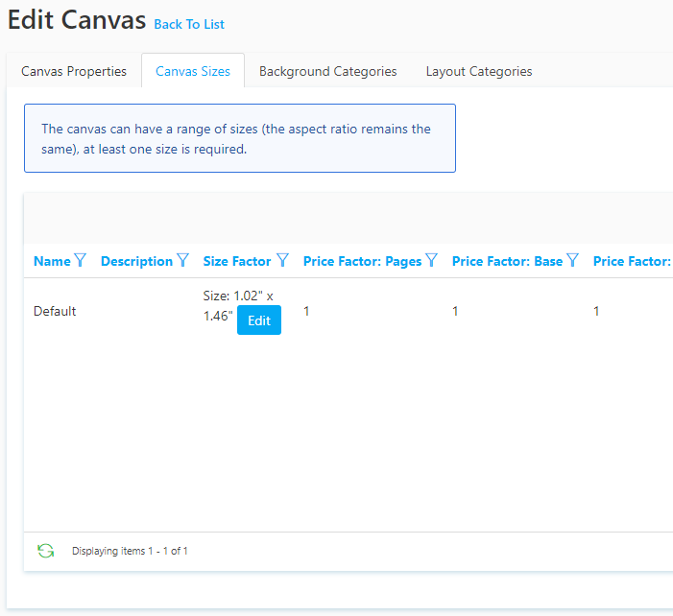Image resolution: width=673 pixels, height=616 pixels.
Task: Open the Price Factor: Base filter icon
Action: click(x=572, y=260)
